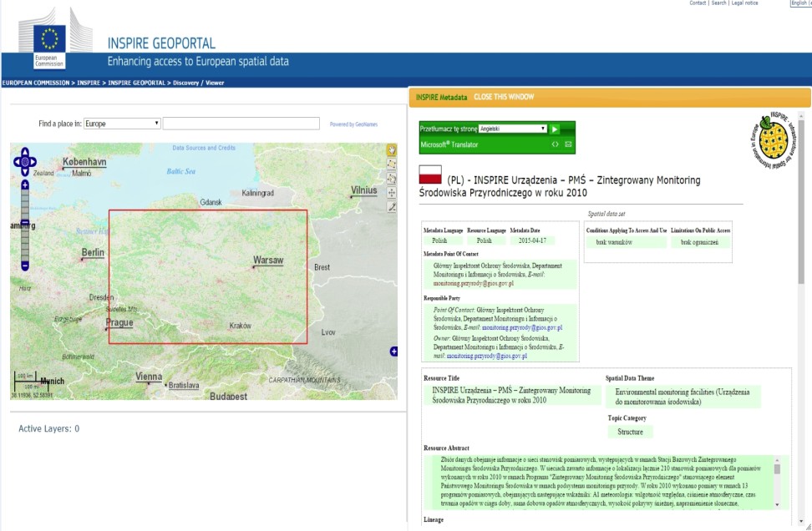
Task: Click Powered by GeoNames link
Action: click(x=353, y=124)
